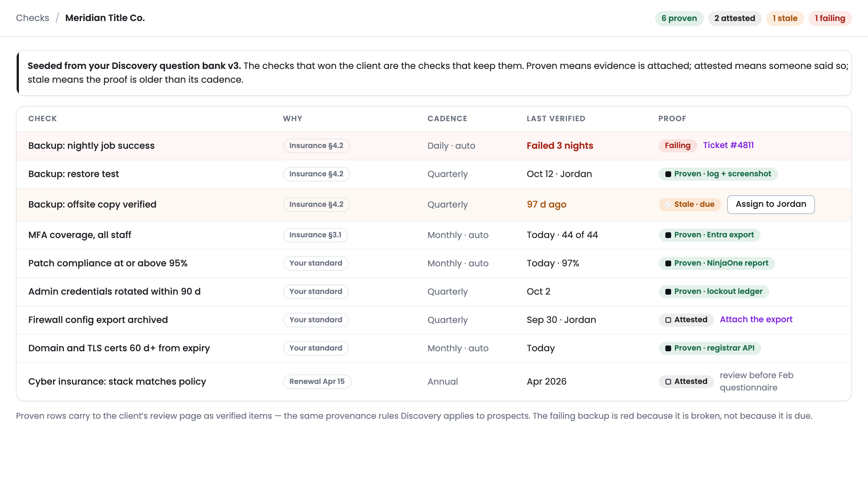Click Your standard tag on Domain and TLS row
The width and height of the screenshot is (868, 479).
[x=316, y=348]
